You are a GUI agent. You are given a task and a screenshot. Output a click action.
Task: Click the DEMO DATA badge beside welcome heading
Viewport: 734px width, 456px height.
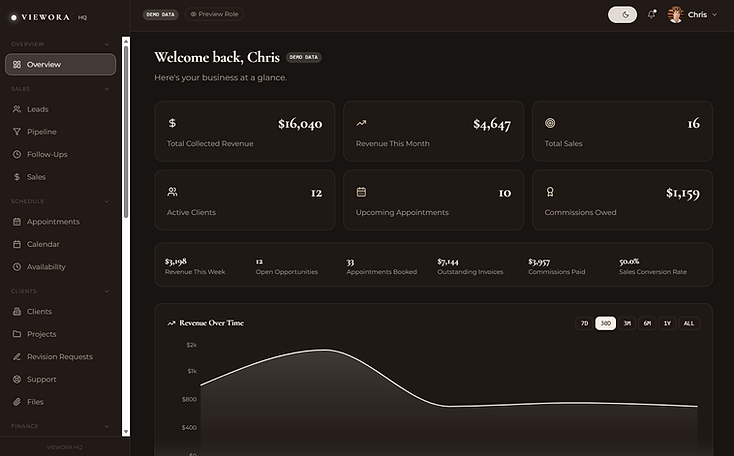[x=303, y=57]
